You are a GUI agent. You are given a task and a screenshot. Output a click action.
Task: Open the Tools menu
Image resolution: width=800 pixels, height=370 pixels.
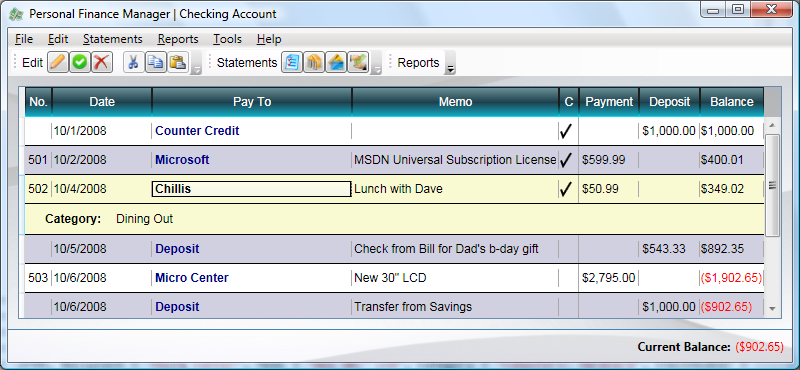pyautogui.click(x=228, y=39)
